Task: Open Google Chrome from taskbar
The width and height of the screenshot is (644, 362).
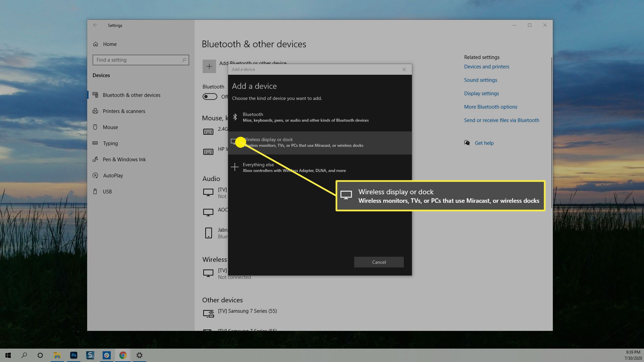Action: pos(123,355)
